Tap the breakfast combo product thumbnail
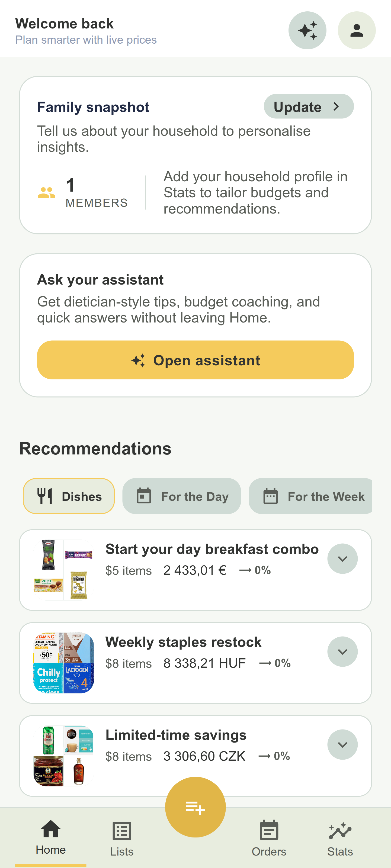 (64, 570)
